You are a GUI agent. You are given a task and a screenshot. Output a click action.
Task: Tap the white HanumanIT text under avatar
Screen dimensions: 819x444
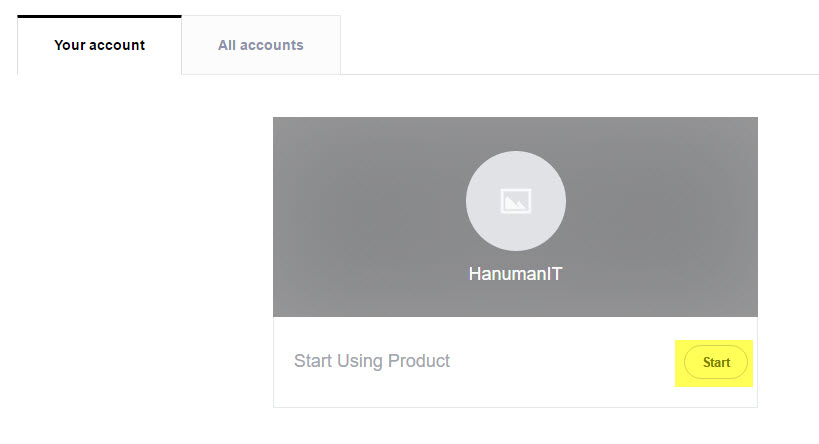point(515,274)
